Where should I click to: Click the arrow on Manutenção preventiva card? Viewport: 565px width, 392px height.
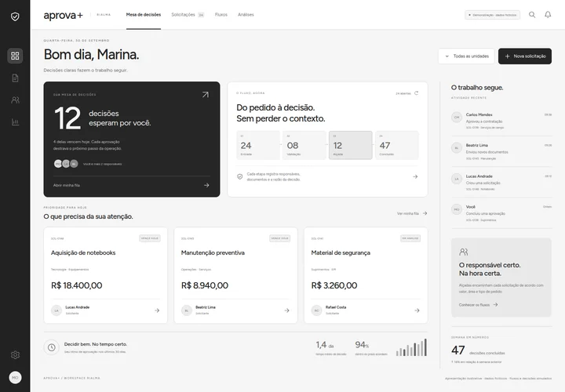pyautogui.click(x=287, y=310)
